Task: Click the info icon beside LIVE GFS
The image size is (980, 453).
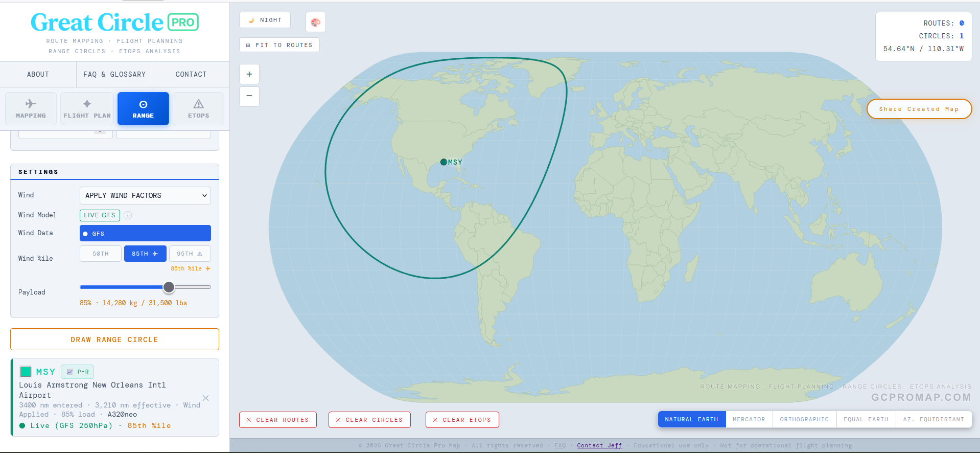Action: point(128,215)
